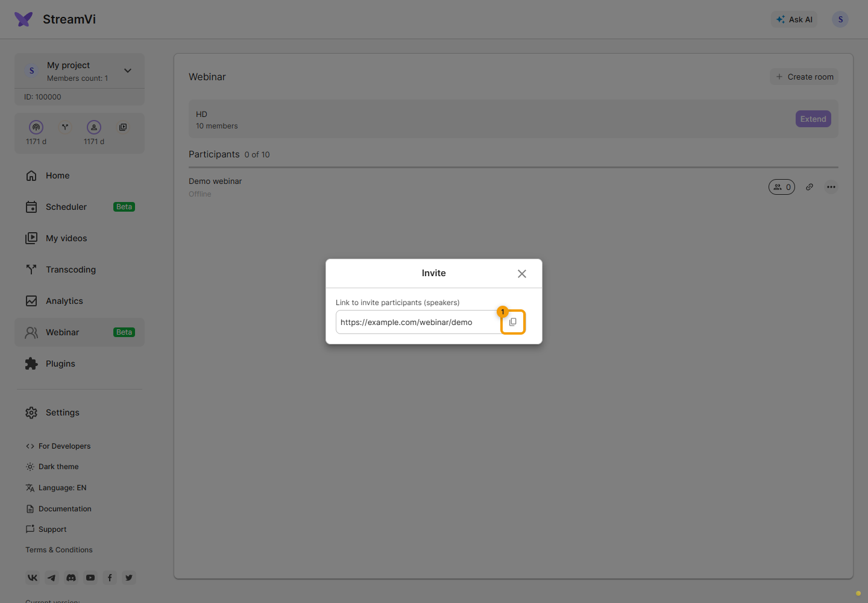Change Language: EN setting
This screenshot has width=868, height=603.
[56, 488]
